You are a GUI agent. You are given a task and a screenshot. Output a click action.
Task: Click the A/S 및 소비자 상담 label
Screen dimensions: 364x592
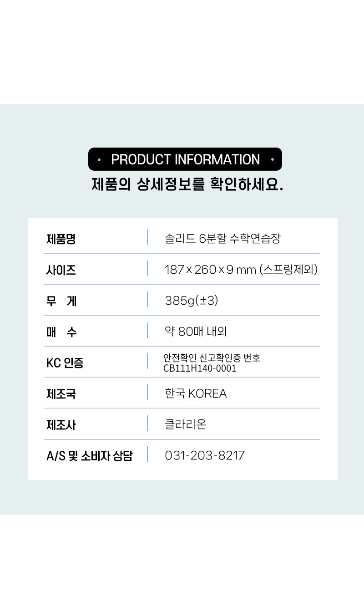[x=89, y=456]
